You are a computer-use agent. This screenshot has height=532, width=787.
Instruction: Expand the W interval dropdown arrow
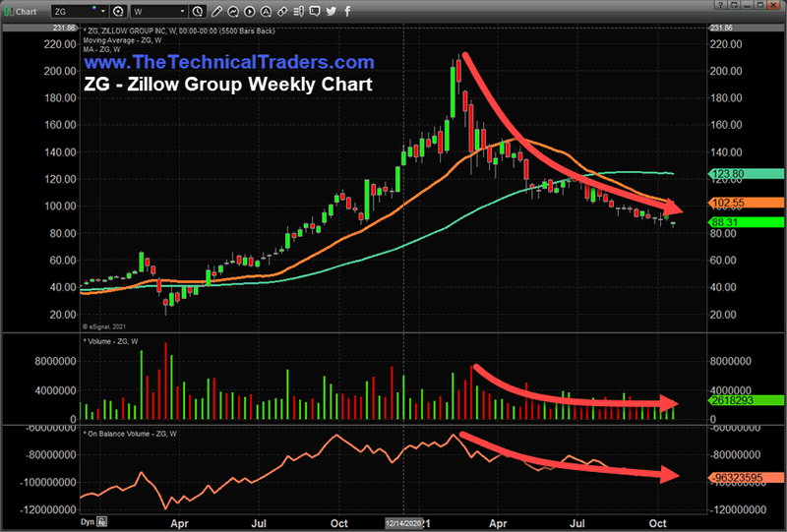[183, 11]
